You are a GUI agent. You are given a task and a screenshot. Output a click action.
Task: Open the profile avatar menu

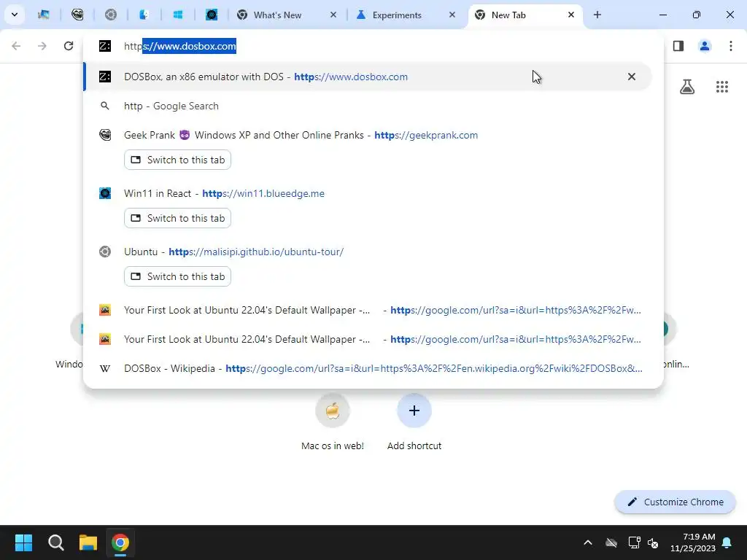(705, 46)
